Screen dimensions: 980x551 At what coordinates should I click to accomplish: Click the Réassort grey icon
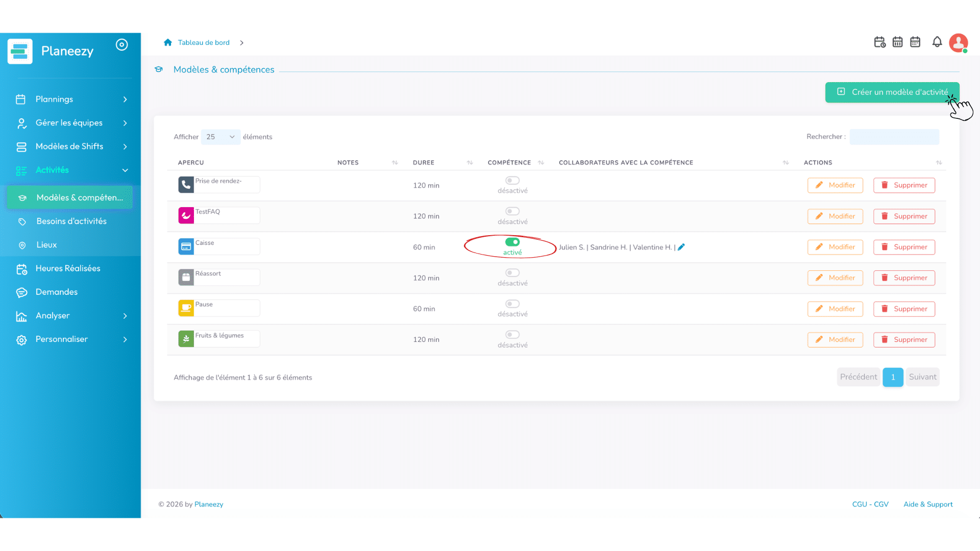tap(186, 277)
